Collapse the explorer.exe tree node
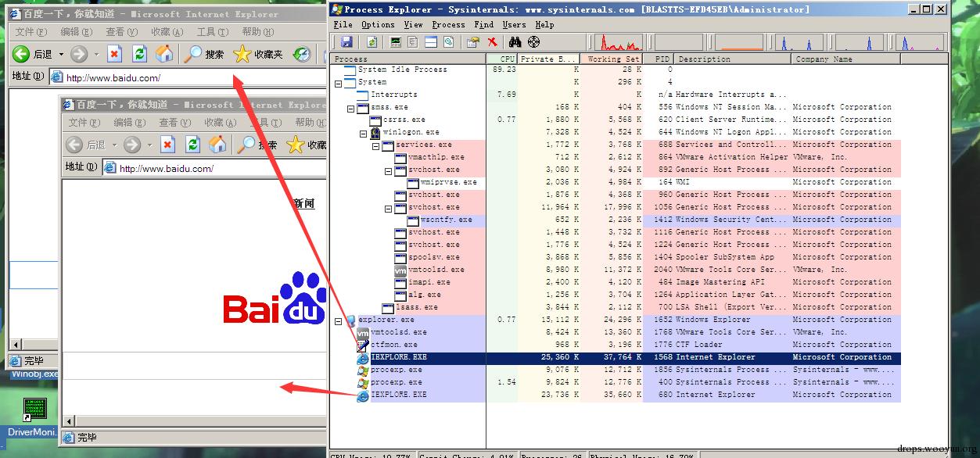The image size is (980, 458). tap(338, 320)
